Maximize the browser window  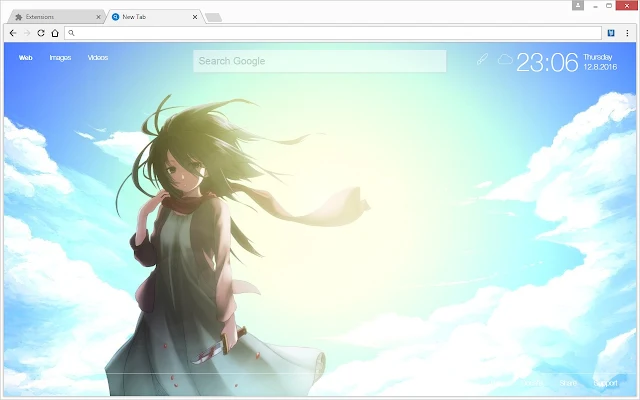(x=609, y=6)
